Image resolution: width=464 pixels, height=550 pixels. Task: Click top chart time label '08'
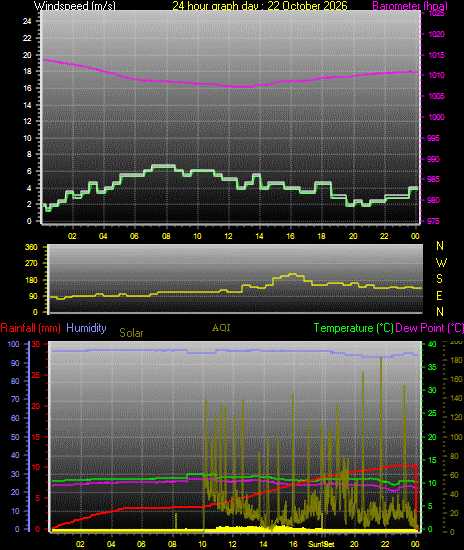(166, 236)
